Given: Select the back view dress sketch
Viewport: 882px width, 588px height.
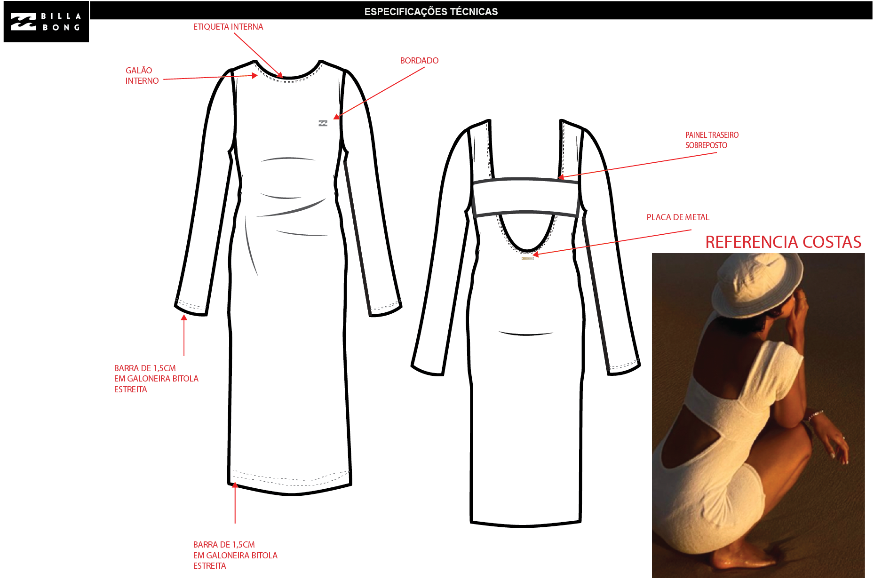Looking at the screenshot, I should coord(525,323).
